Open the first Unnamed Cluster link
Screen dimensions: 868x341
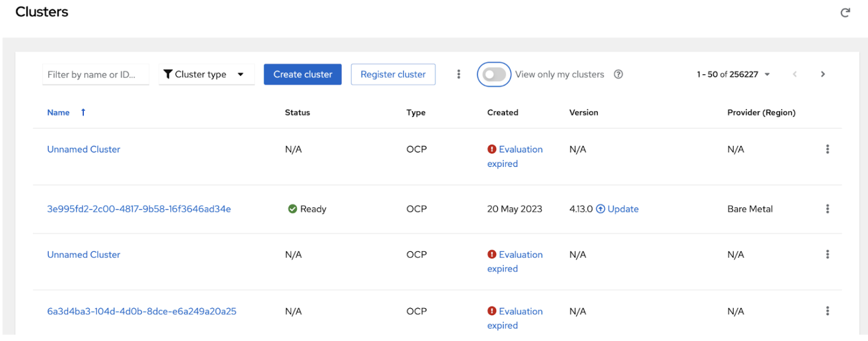[84, 149]
